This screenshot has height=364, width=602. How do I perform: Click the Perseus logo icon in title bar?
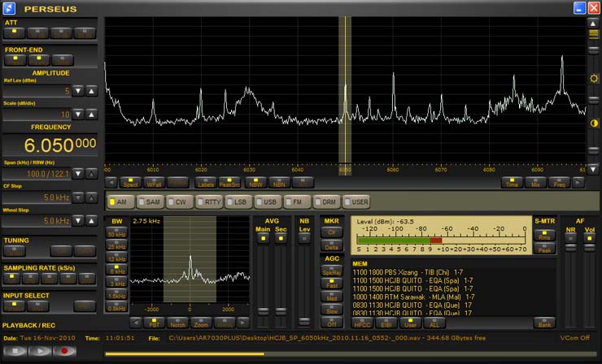(x=9, y=8)
